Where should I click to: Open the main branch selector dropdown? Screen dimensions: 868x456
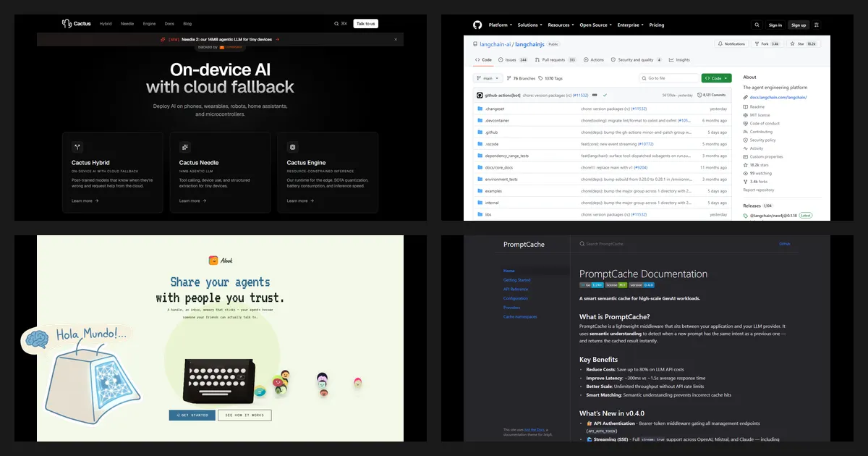coord(488,78)
